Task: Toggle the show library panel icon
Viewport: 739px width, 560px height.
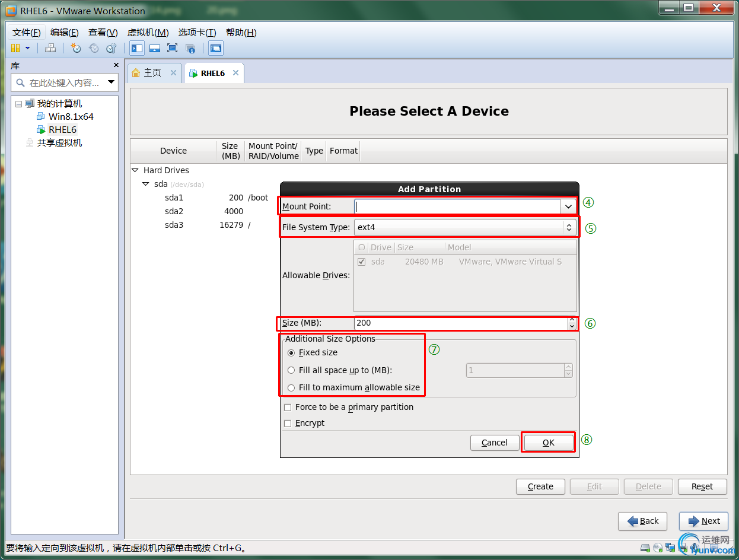Action: tap(137, 48)
